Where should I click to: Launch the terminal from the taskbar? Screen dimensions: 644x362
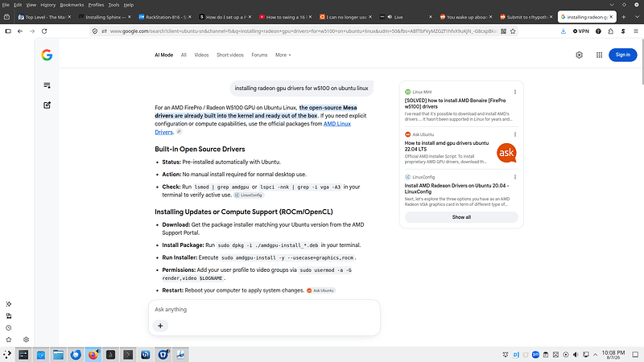click(128, 355)
